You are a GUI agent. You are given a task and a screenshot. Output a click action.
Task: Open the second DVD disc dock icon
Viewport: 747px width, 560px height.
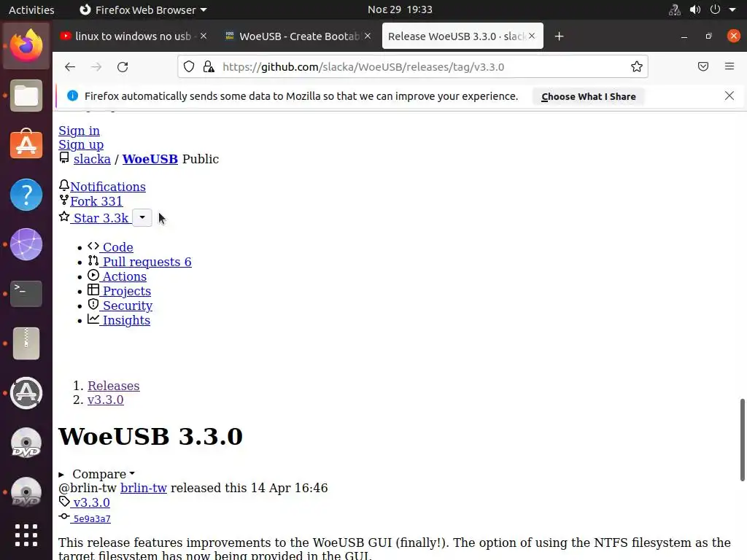pyautogui.click(x=26, y=492)
